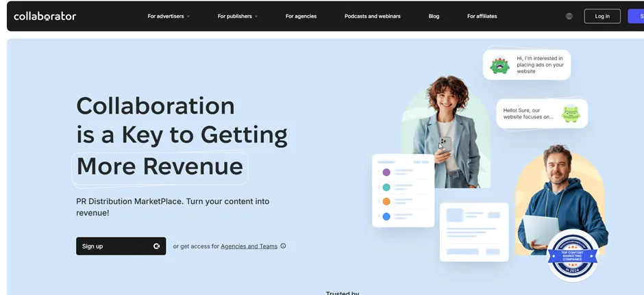Click the "Hello! Sure, our website focuses on" bubble
Image resolution: width=644 pixels, height=295 pixels.
click(x=542, y=114)
